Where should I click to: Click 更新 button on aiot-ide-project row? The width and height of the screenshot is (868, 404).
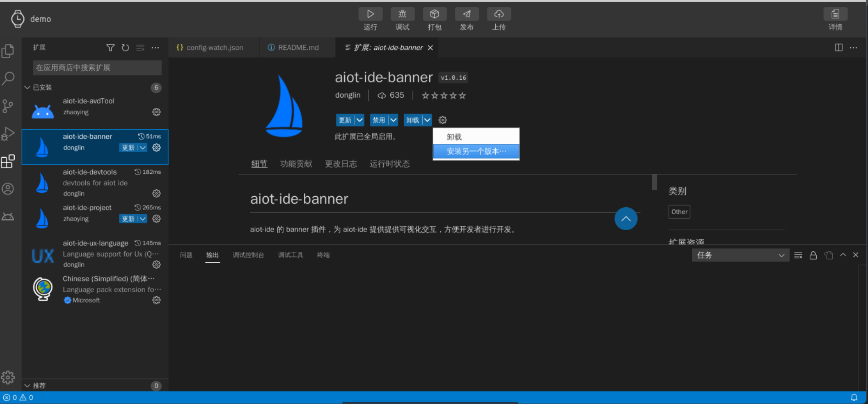click(129, 219)
